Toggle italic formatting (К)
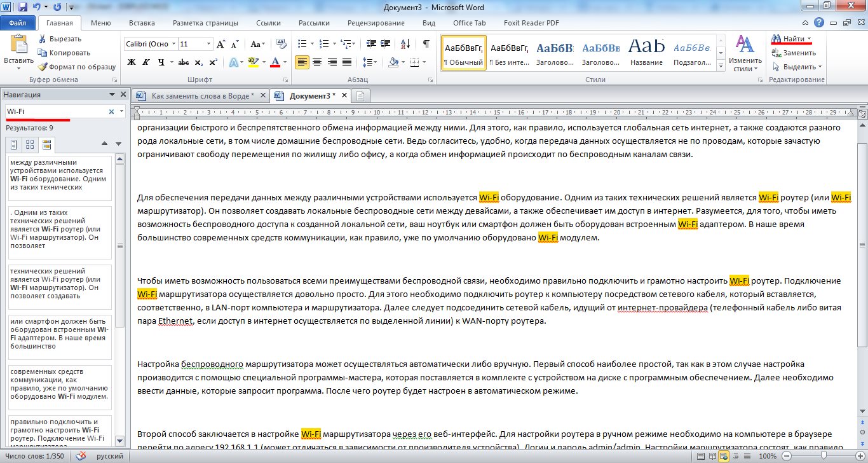The height and width of the screenshot is (463, 868). point(147,62)
